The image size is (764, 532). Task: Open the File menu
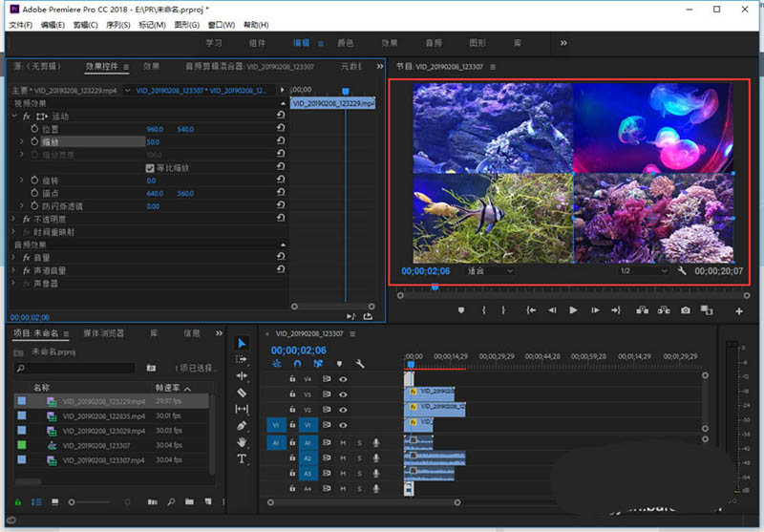pyautogui.click(x=20, y=25)
